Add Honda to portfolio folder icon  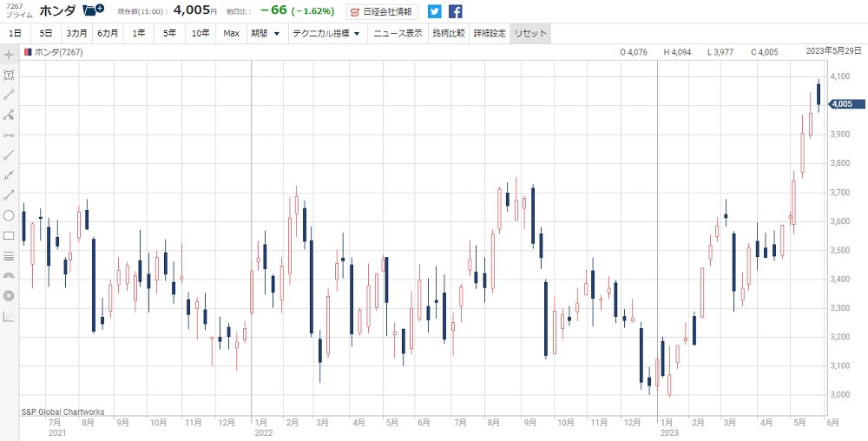pyautogui.click(x=93, y=10)
